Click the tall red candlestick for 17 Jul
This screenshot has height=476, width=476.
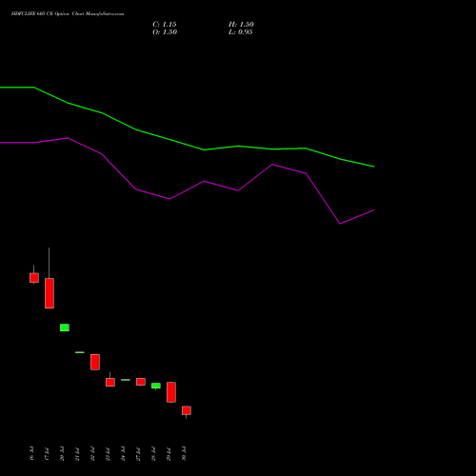coord(50,293)
